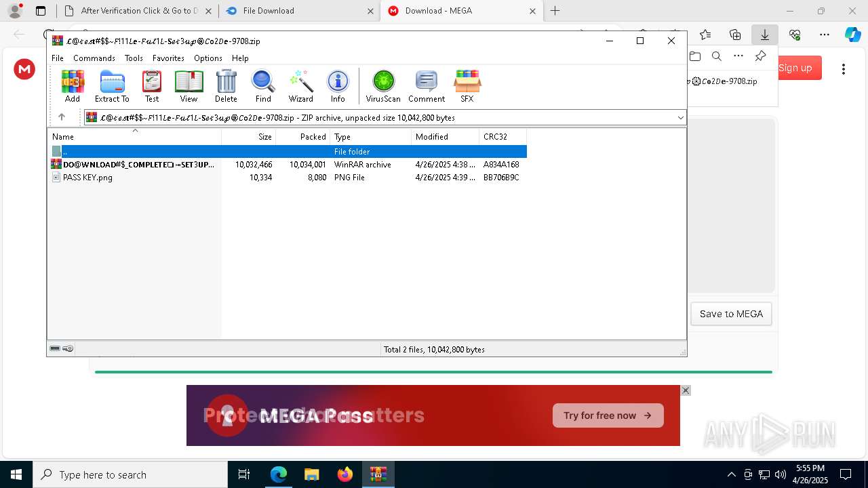Open the View toolbar icon
The image size is (868, 488).
189,86
